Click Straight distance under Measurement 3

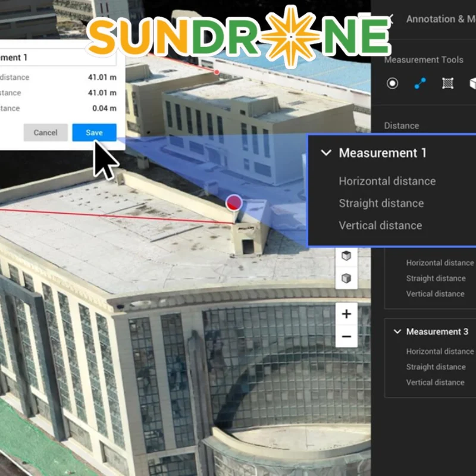[436, 367]
